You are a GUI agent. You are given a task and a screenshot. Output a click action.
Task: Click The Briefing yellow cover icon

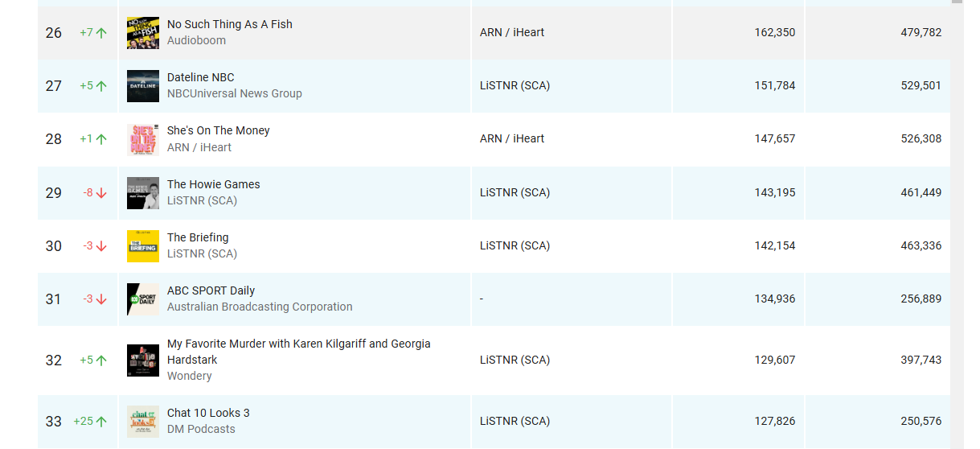pos(143,246)
